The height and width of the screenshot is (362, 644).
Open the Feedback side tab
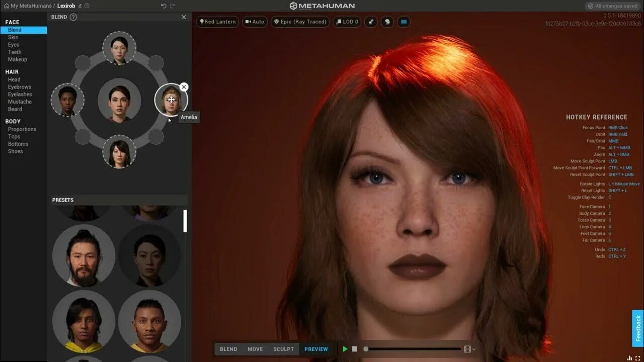pos(638,328)
